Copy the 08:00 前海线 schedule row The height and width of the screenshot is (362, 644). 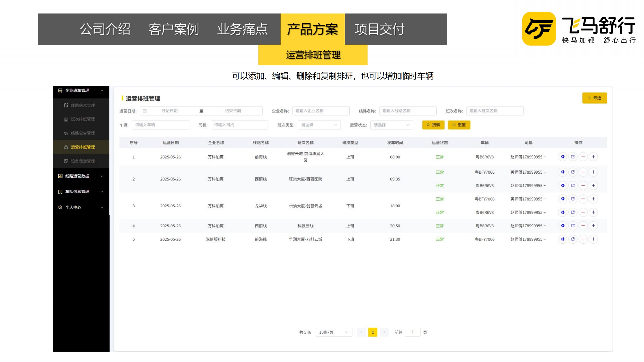[x=573, y=157]
